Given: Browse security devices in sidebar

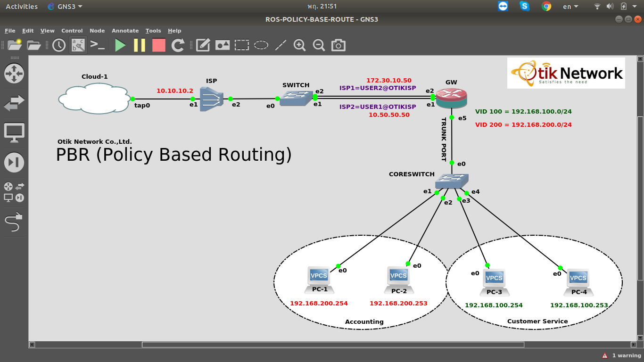Looking at the screenshot, I should [14, 162].
